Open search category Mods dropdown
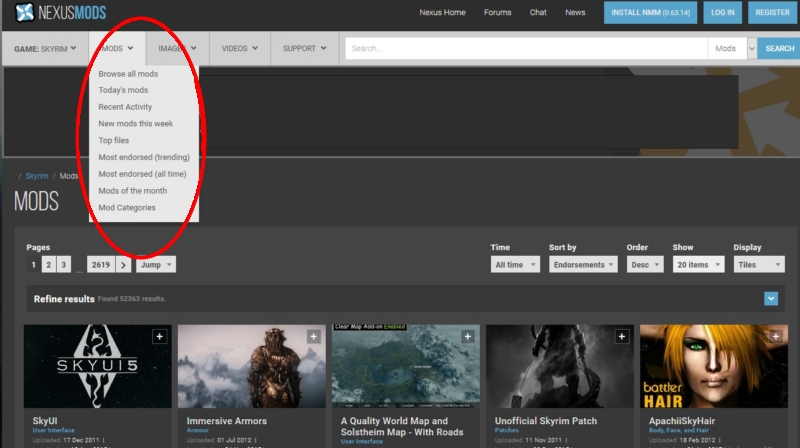The height and width of the screenshot is (448, 800). 733,48
